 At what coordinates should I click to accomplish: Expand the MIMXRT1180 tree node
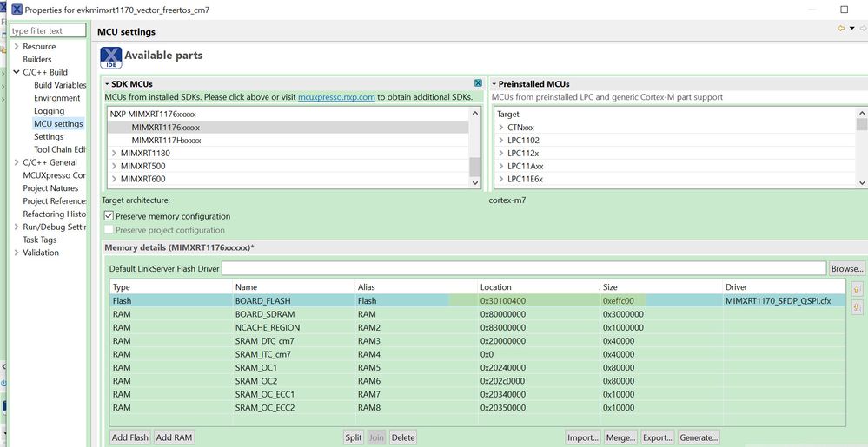coord(114,154)
